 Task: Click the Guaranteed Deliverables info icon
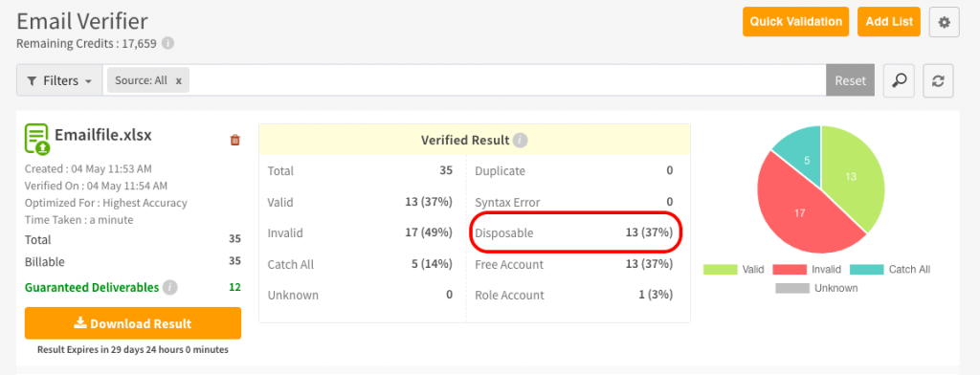pos(170,288)
